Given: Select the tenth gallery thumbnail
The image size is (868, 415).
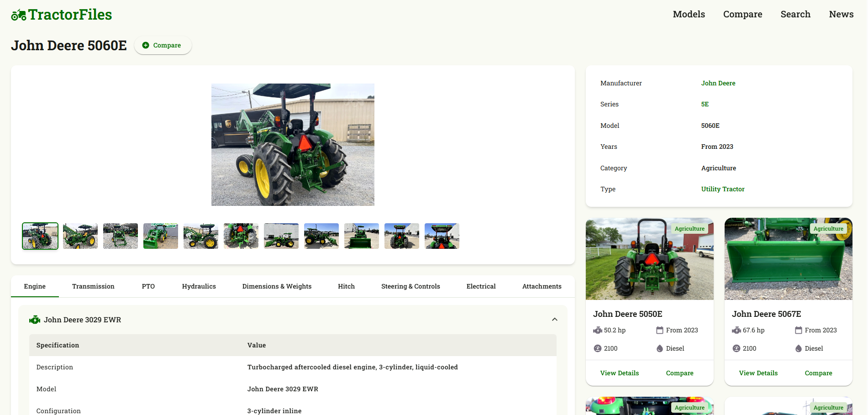Looking at the screenshot, I should (402, 236).
